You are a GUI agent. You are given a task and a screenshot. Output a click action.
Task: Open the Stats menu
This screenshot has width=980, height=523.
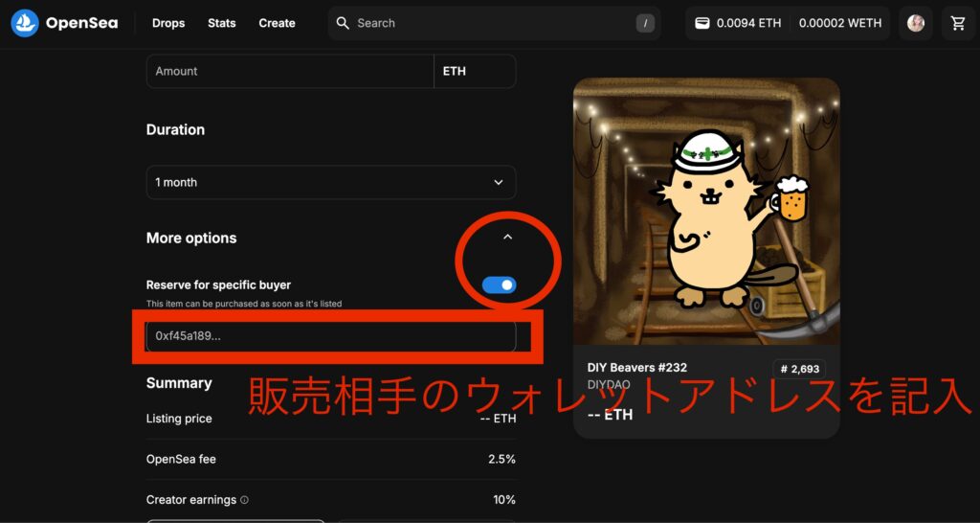coord(222,23)
